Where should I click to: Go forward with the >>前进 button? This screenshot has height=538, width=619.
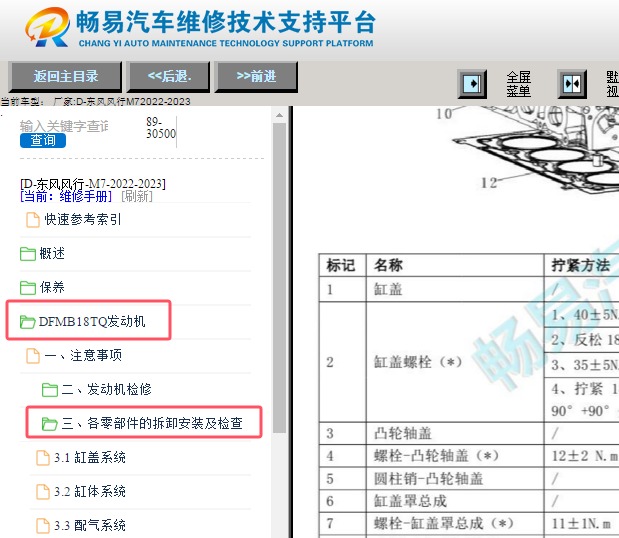coord(256,76)
